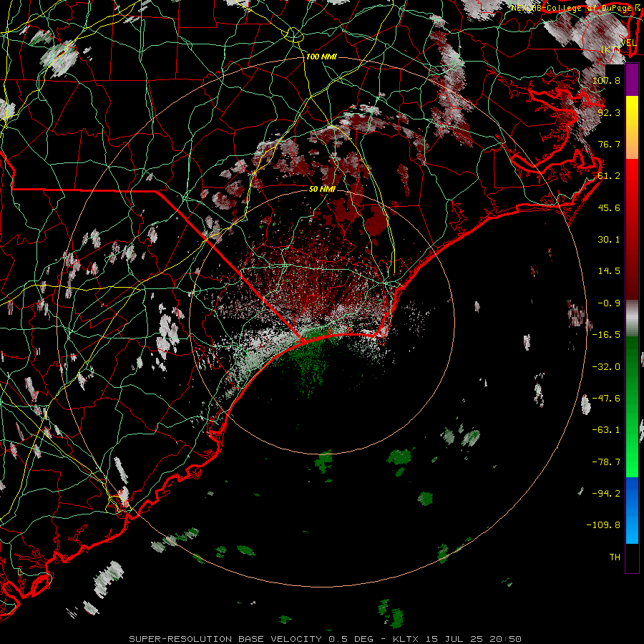This screenshot has height=644, width=644.
Task: Pick the blue segment near -94.2
Action: [x=632, y=510]
